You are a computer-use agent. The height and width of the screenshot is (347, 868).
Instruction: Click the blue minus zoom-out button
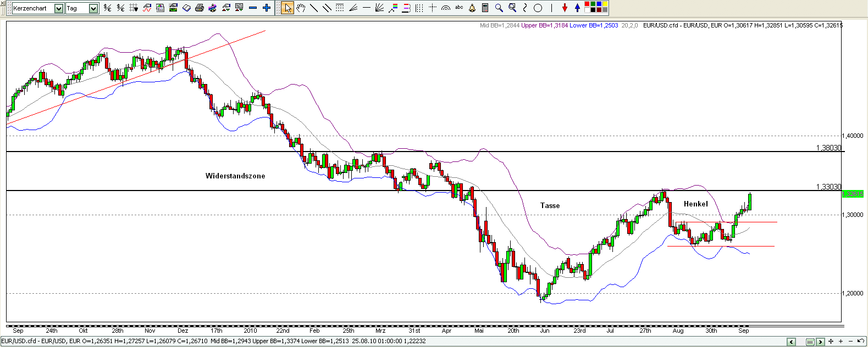click(253, 8)
